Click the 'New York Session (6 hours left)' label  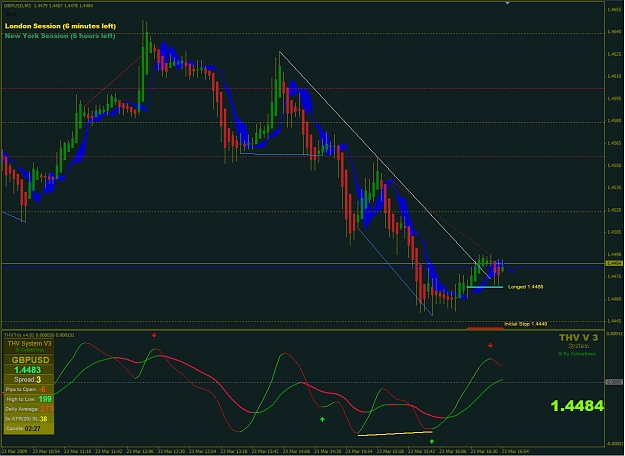point(60,36)
